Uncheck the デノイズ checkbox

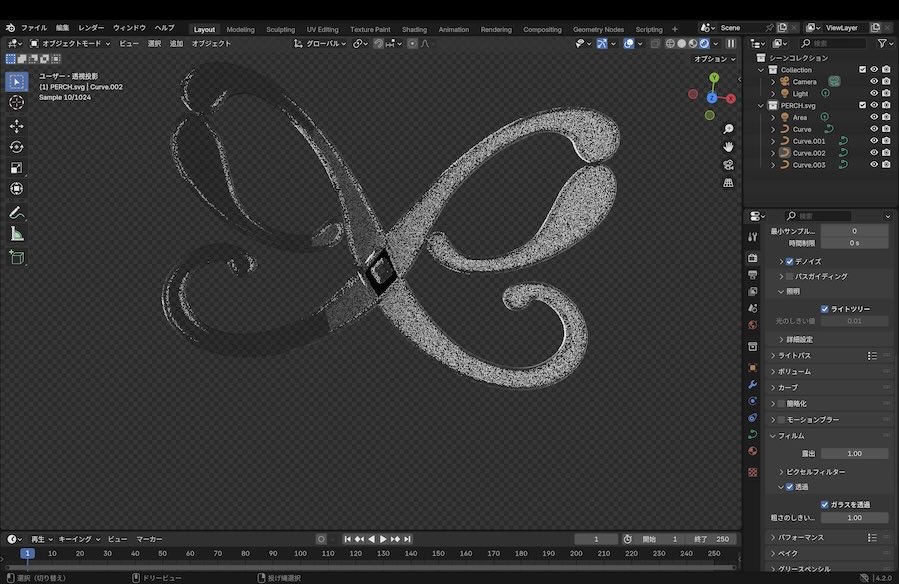[789, 261]
